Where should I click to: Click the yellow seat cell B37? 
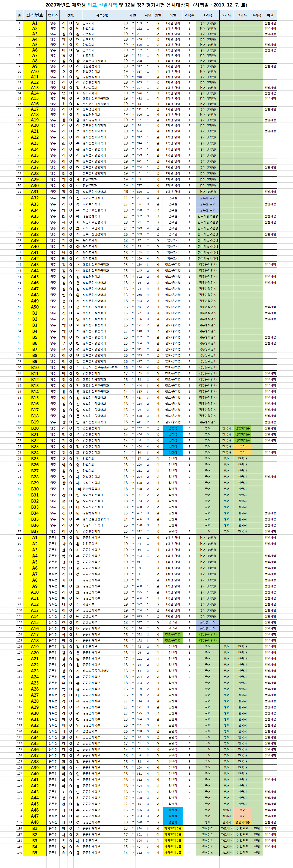click(x=35, y=531)
